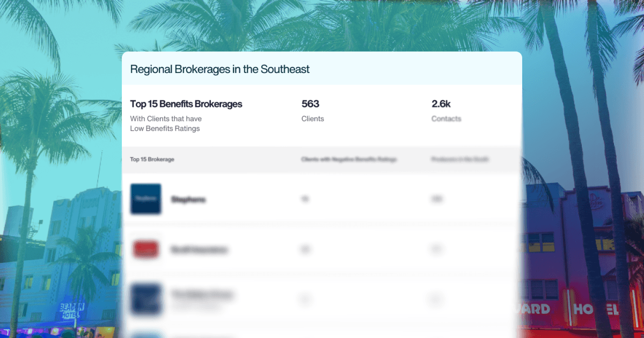
Task: Click the gray table header bar
Action: pyautogui.click(x=322, y=159)
